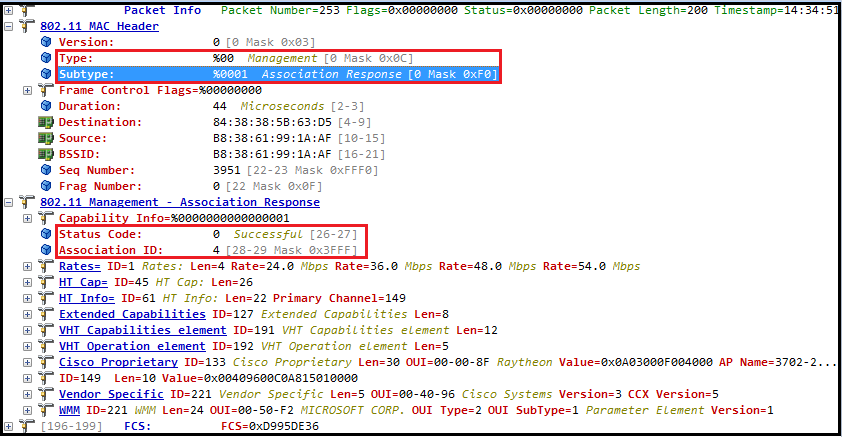This screenshot has width=842, height=437.
Task: Collapse the Management Association Response section
Action: click(10, 202)
